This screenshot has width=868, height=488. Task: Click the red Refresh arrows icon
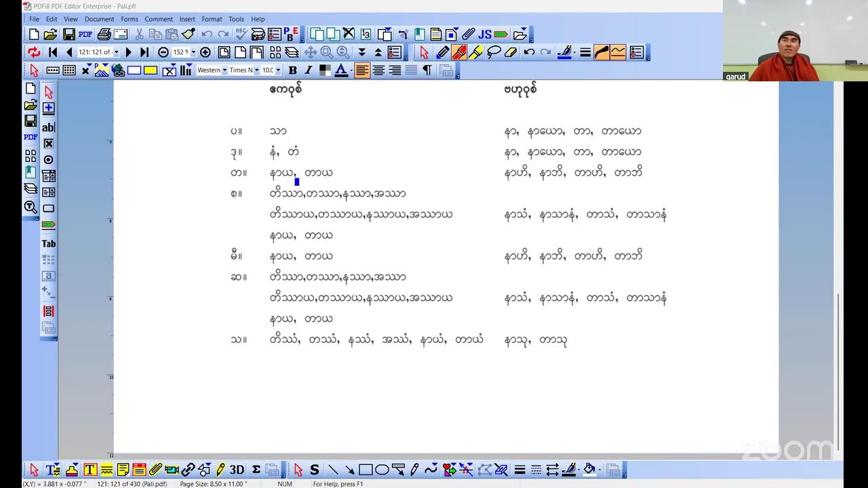coord(34,52)
